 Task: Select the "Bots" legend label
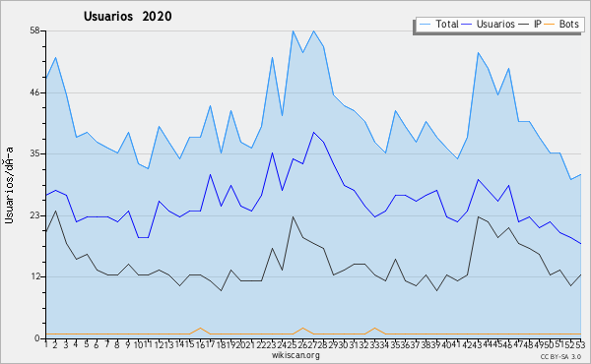568,24
